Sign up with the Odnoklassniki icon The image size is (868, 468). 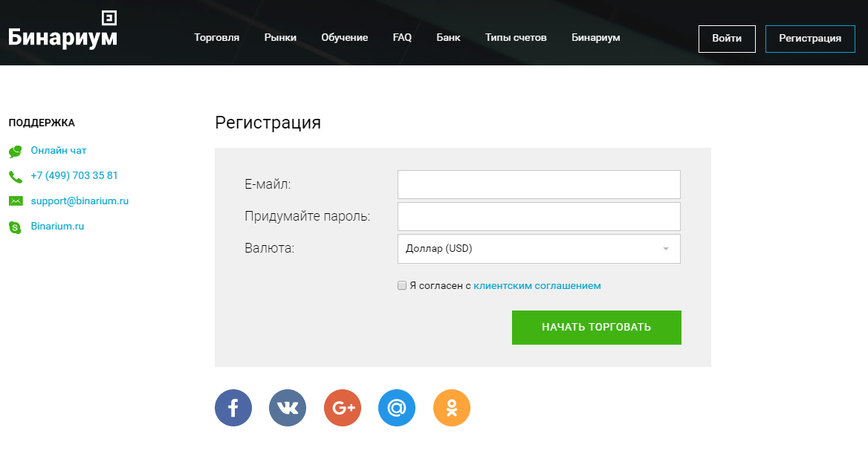point(451,408)
